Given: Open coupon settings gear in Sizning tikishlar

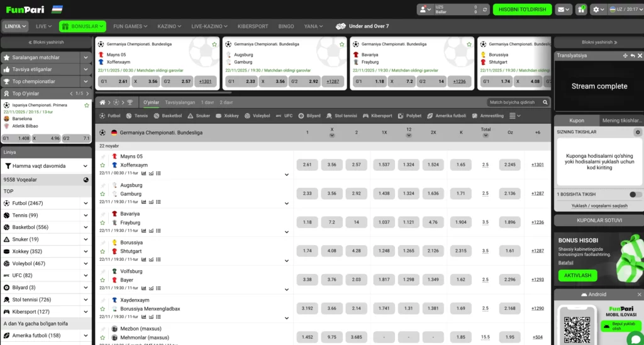Looking at the screenshot, I should click(x=637, y=132).
